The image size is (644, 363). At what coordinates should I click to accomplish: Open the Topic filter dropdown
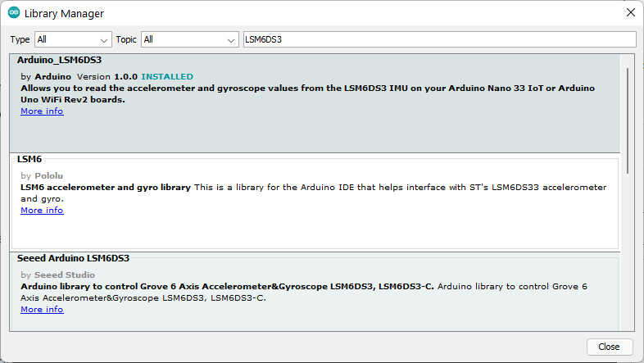click(x=190, y=39)
